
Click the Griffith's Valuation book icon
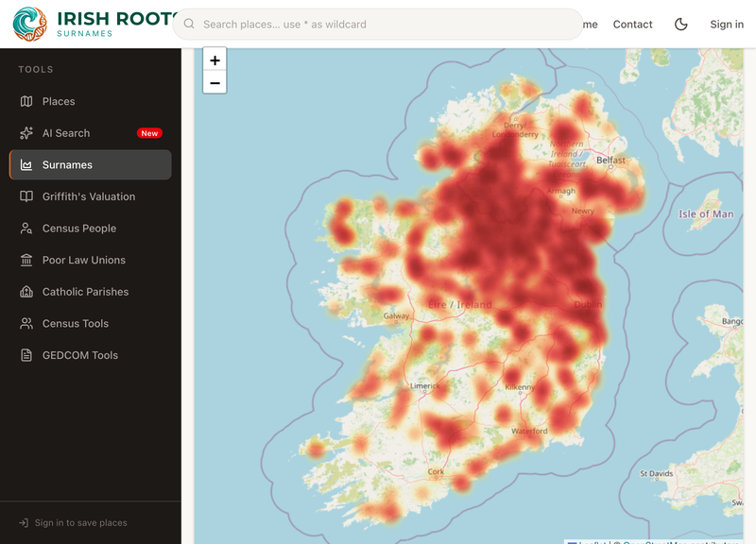[26, 196]
